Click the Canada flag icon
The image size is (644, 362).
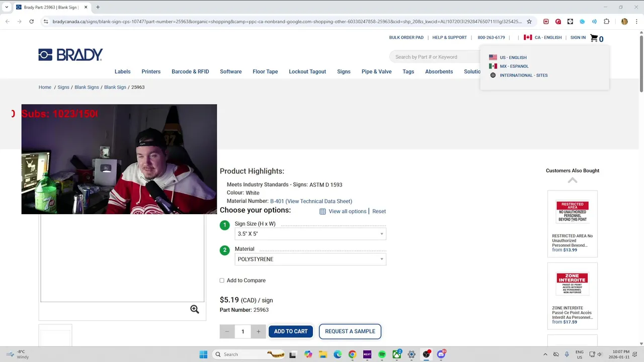[528, 37]
